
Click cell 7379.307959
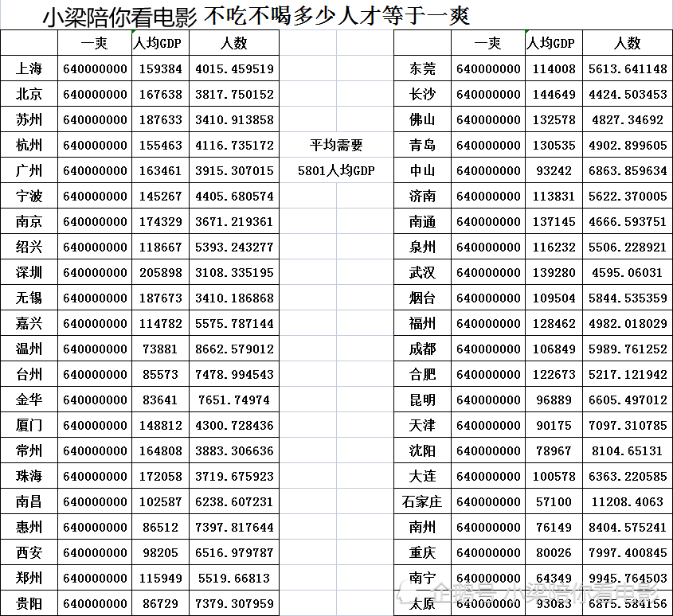pyautogui.click(x=234, y=603)
